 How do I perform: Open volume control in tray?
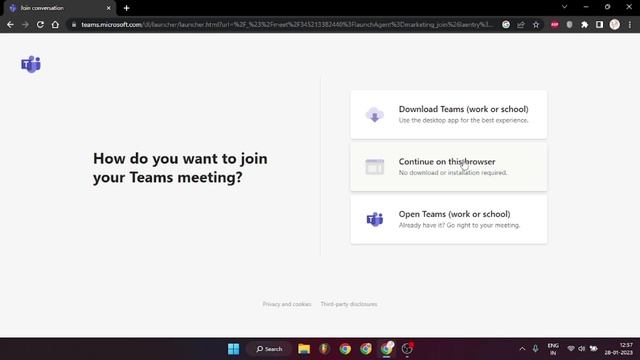click(x=582, y=349)
